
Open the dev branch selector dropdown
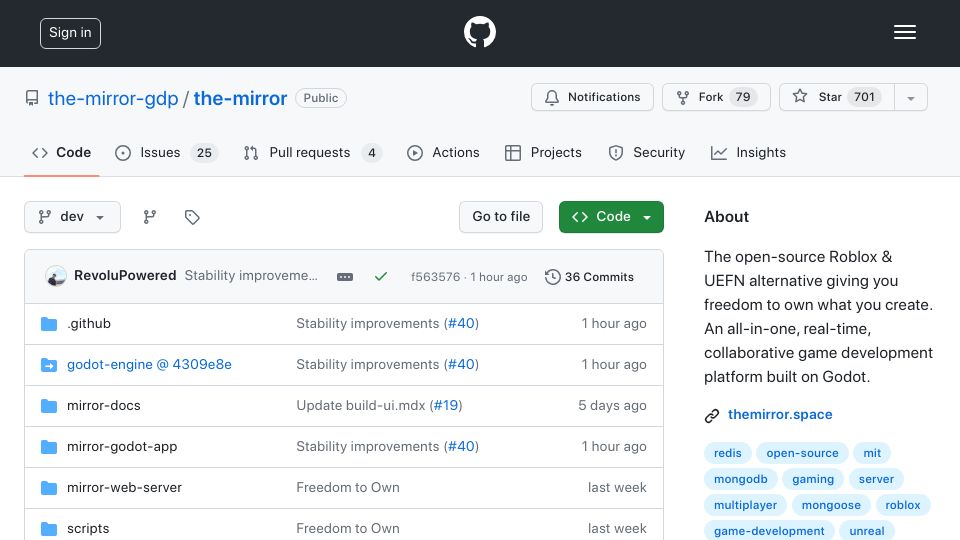pyautogui.click(x=72, y=217)
